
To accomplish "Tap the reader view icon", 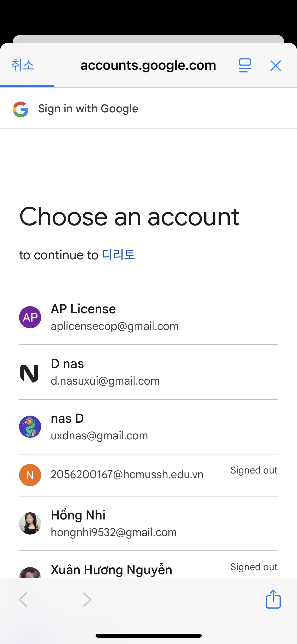I will [245, 66].
